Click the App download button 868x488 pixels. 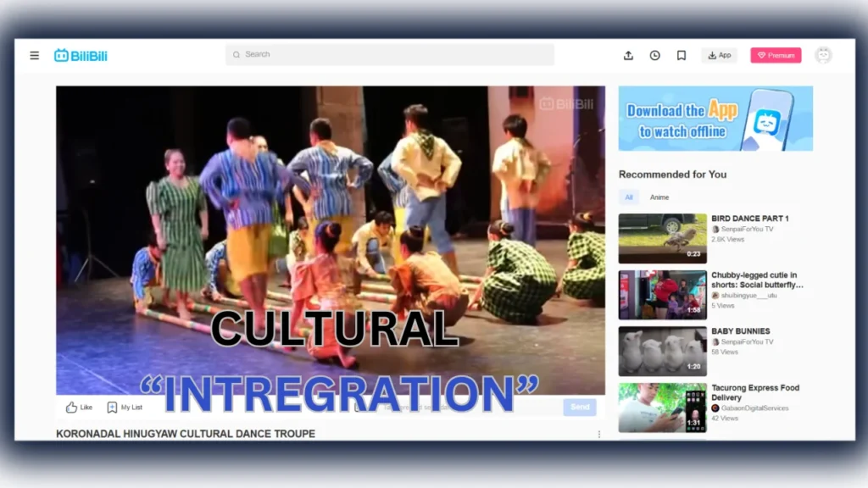pyautogui.click(x=719, y=56)
